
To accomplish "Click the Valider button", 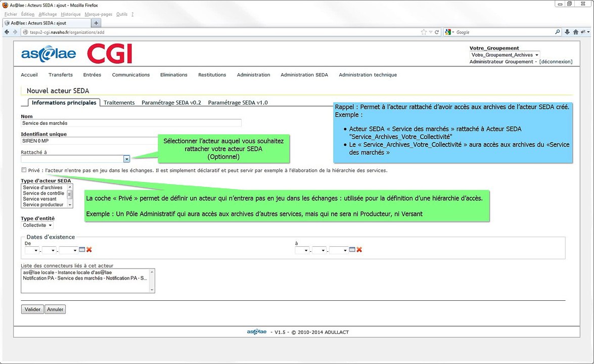I will click(x=32, y=309).
